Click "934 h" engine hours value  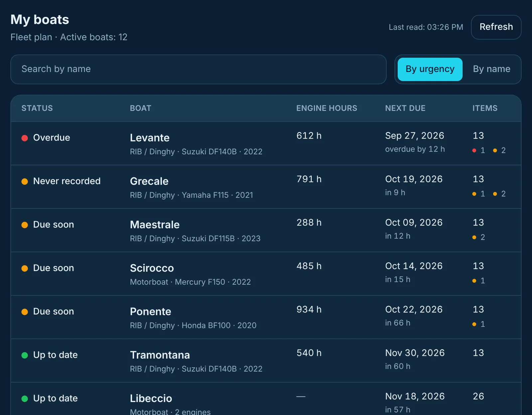tap(309, 310)
